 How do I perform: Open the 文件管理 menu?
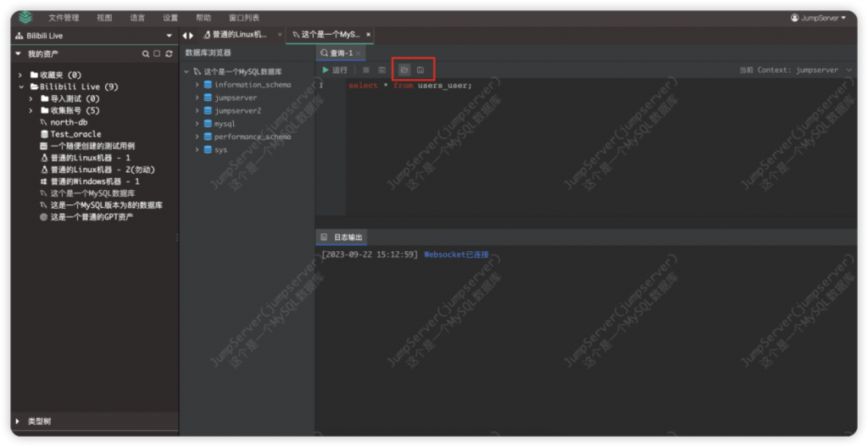click(64, 18)
